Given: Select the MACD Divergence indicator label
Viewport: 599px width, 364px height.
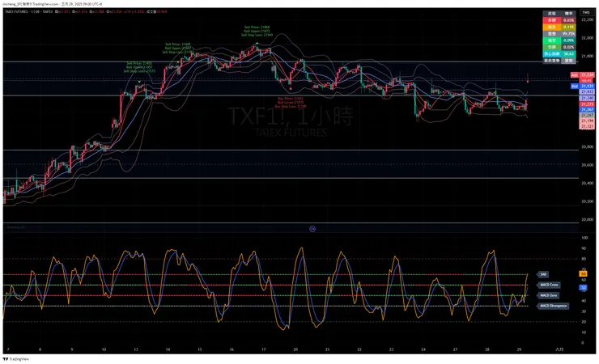Looking at the screenshot, I should [553, 306].
